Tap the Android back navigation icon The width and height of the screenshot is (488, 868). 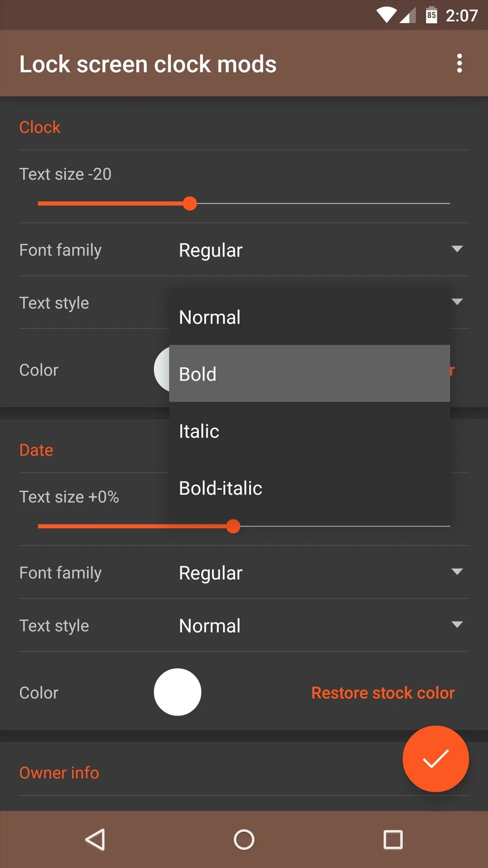click(95, 839)
